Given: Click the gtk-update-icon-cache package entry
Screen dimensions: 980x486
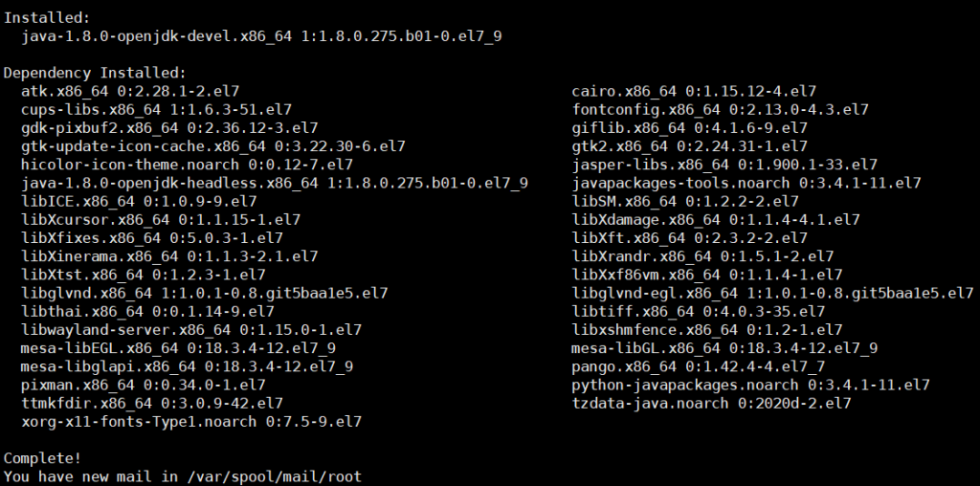Looking at the screenshot, I should [x=212, y=146].
